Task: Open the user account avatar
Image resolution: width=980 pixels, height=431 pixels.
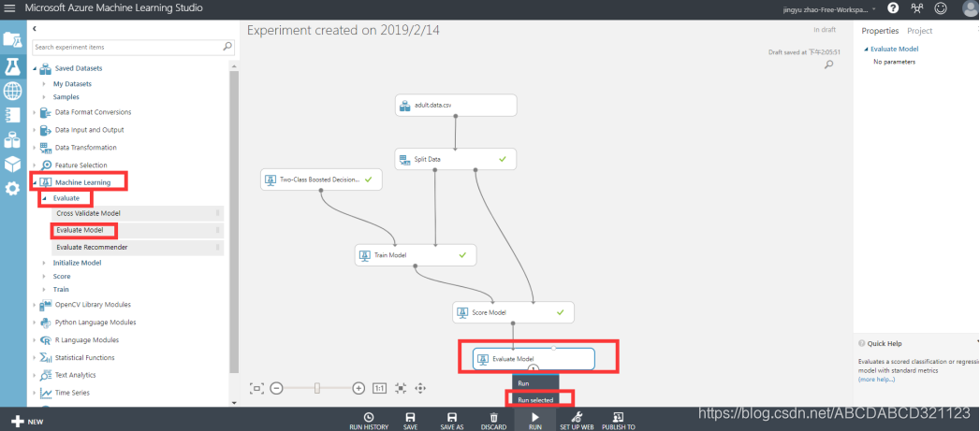Action: click(x=970, y=8)
